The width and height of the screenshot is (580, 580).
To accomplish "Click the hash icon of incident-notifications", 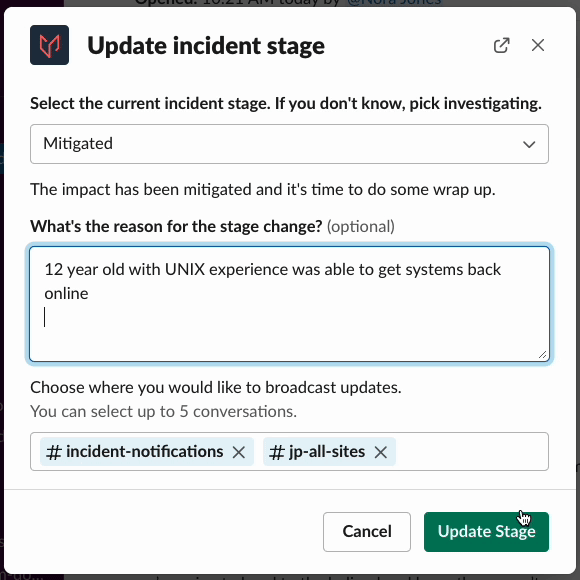I will pyautogui.click(x=54, y=452).
